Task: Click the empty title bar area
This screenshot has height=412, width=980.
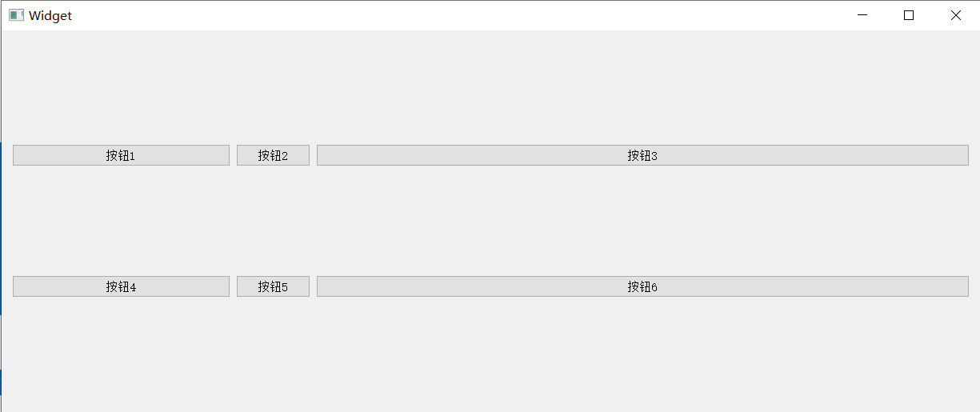Action: click(456, 15)
